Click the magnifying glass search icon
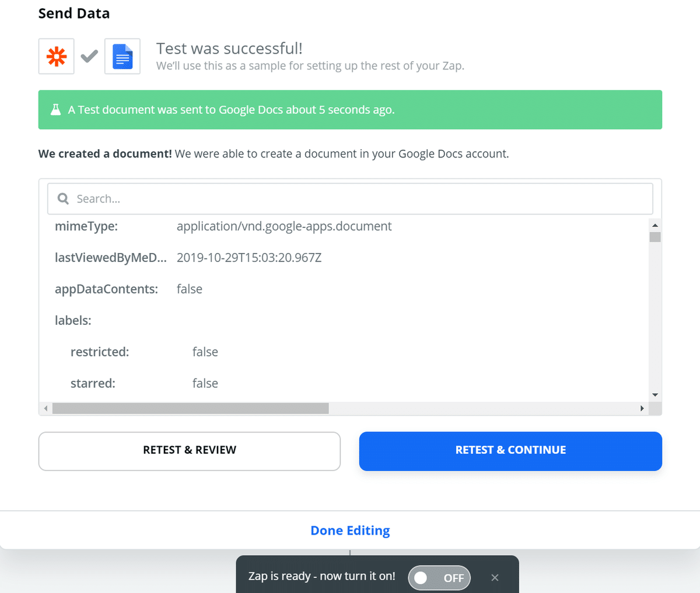 point(63,199)
